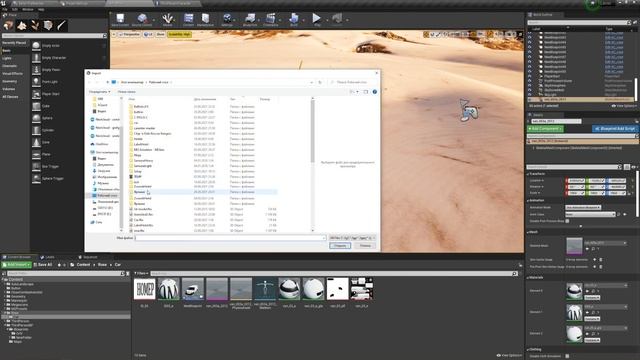The height and width of the screenshot is (360, 640).
Task: Open the Add Import dropdown in Content Browser
Action: tap(17, 264)
